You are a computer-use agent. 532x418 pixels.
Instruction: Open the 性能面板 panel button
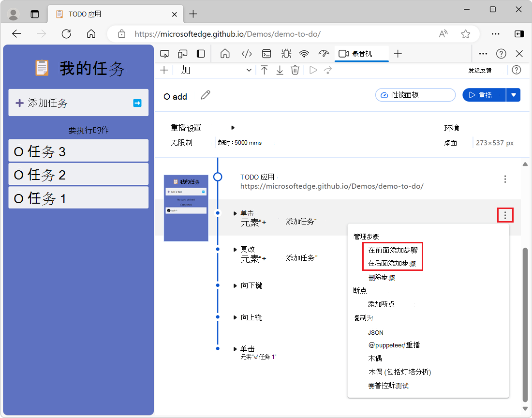[415, 95]
